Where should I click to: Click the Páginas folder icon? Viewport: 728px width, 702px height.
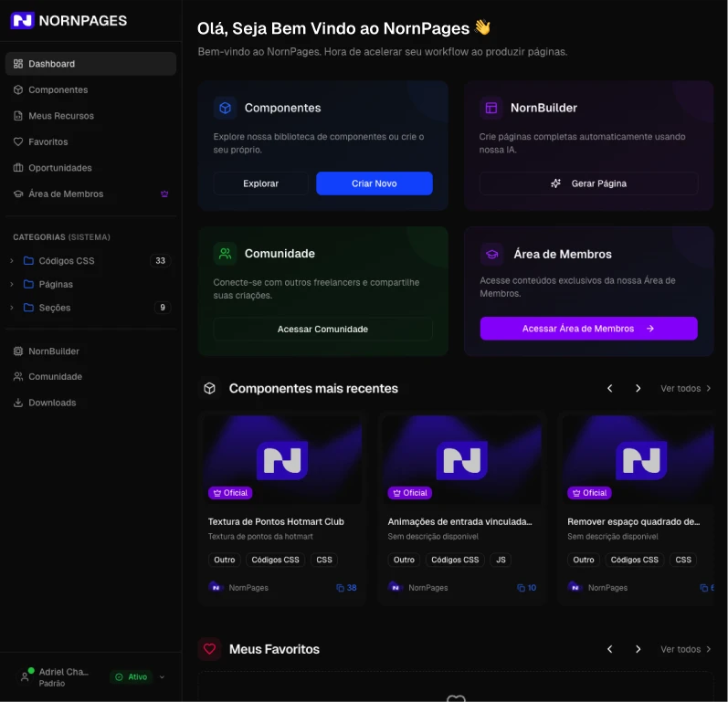[28, 284]
